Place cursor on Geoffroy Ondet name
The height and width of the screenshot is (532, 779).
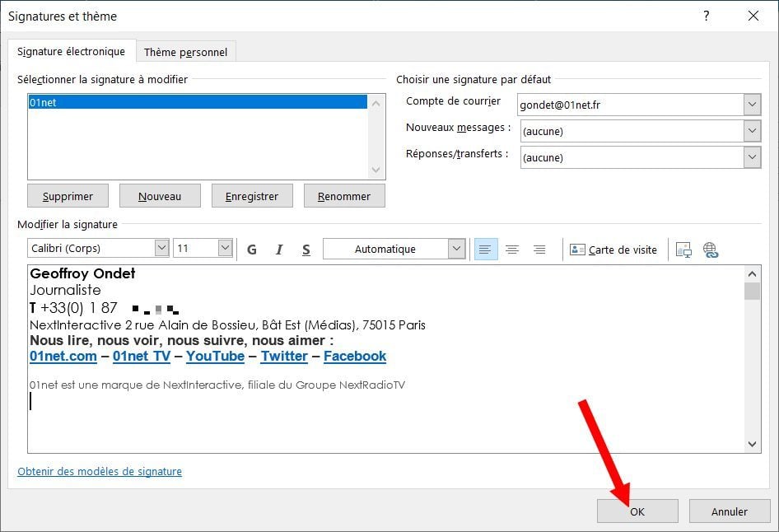coord(82,273)
